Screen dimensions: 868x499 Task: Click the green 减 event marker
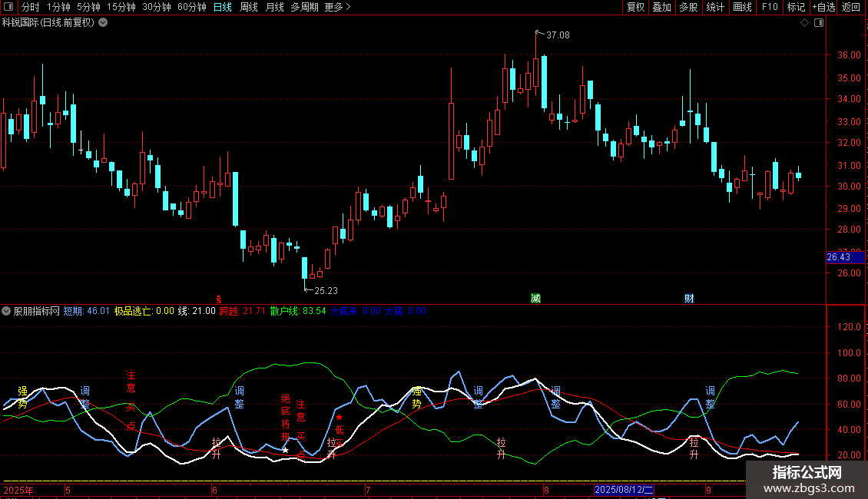pyautogui.click(x=536, y=298)
